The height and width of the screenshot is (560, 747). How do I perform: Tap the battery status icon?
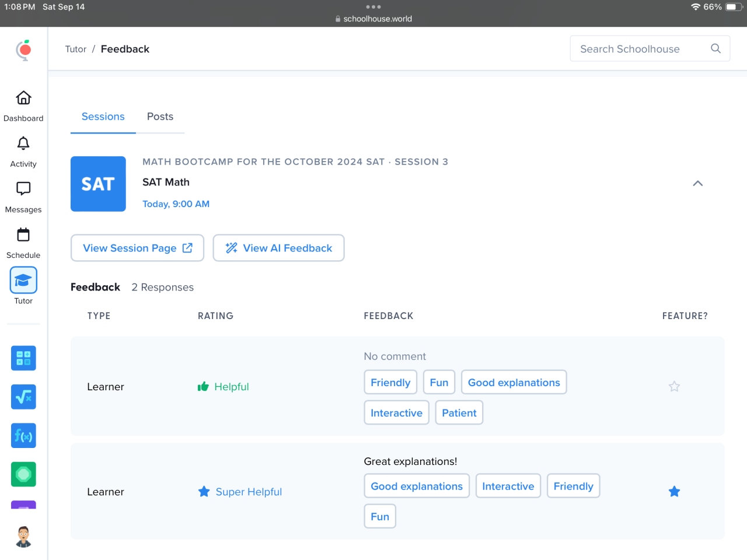click(x=734, y=7)
